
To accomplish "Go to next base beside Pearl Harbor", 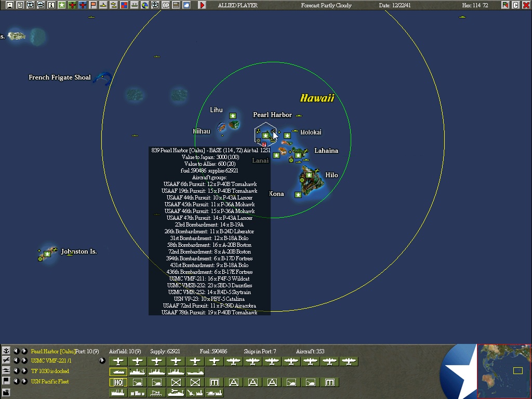I will point(24,351).
